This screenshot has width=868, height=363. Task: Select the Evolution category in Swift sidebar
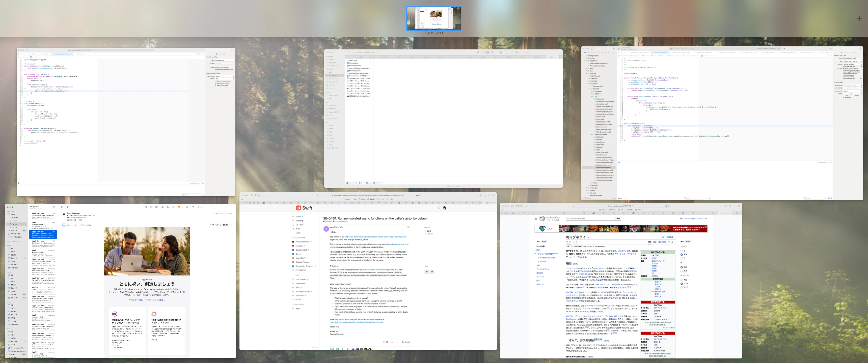click(x=299, y=246)
